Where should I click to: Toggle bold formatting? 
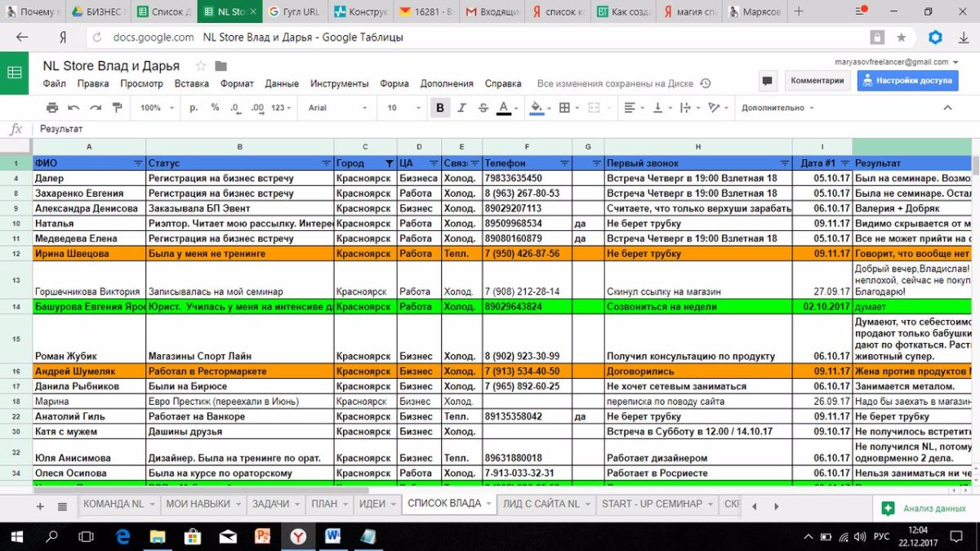(x=440, y=108)
